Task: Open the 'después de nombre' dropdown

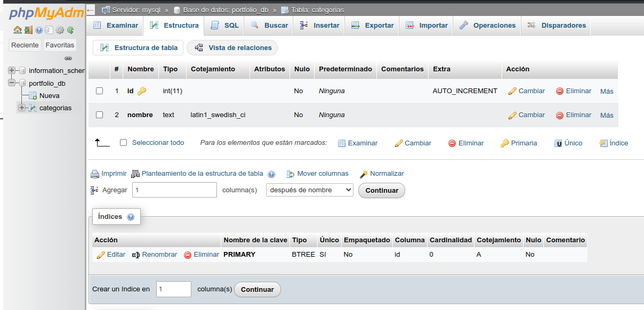Action: 309,190
